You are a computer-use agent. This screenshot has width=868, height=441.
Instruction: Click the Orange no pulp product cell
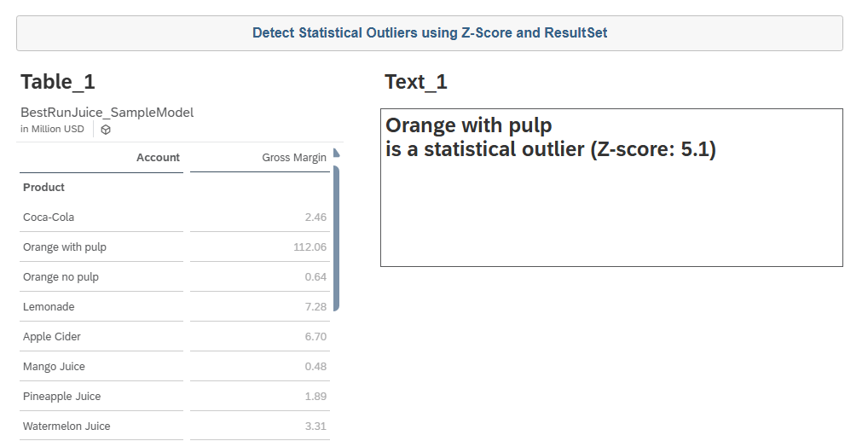point(61,277)
